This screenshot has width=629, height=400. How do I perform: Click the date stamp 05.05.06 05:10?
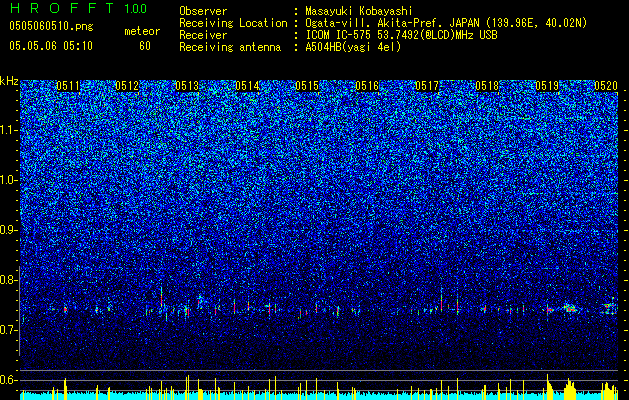pyautogui.click(x=51, y=46)
